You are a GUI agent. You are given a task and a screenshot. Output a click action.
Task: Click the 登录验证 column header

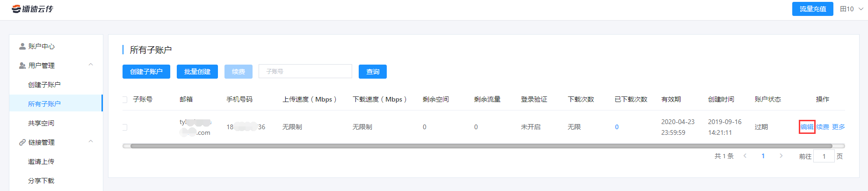click(x=534, y=99)
